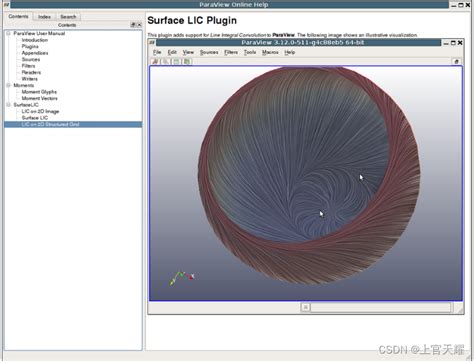
Task: Click the first red icon in ParaView toolbar
Action: point(155,62)
